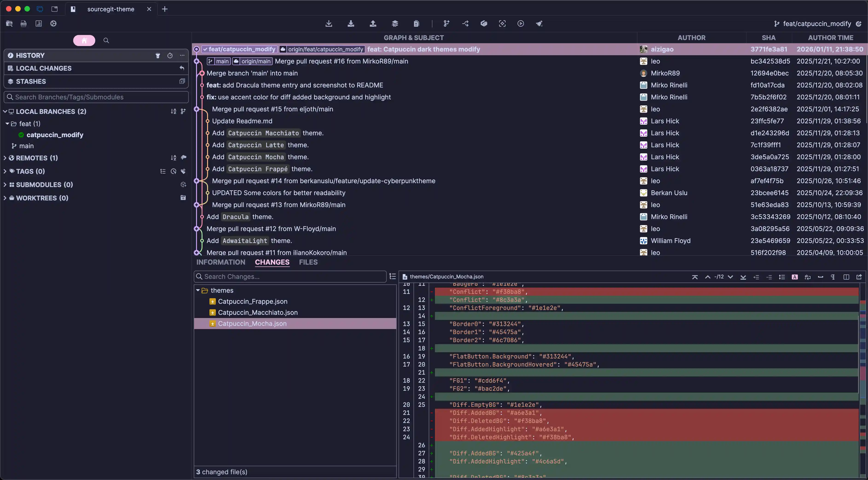This screenshot has width=868, height=480.
Task: Click the diff overview minimap bar
Action: point(863,370)
